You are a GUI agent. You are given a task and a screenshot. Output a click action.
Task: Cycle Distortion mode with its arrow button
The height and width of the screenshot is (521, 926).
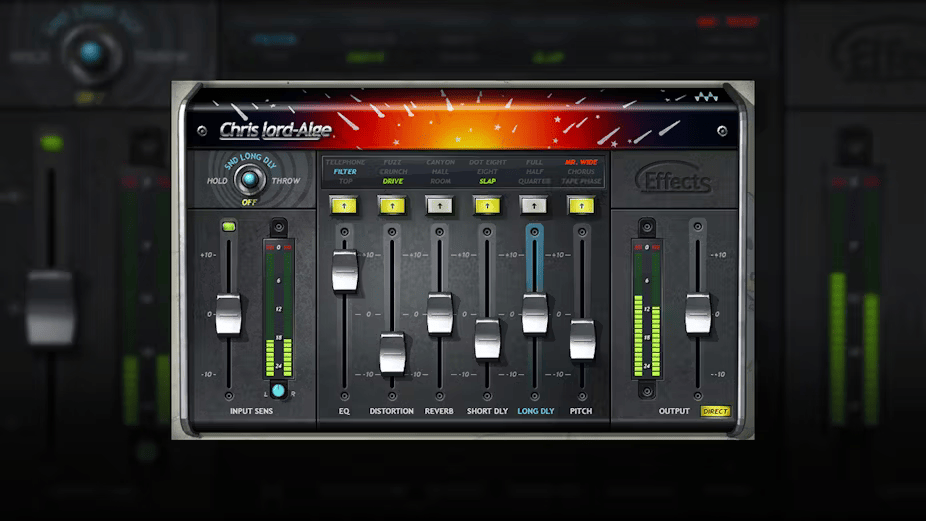coord(392,206)
